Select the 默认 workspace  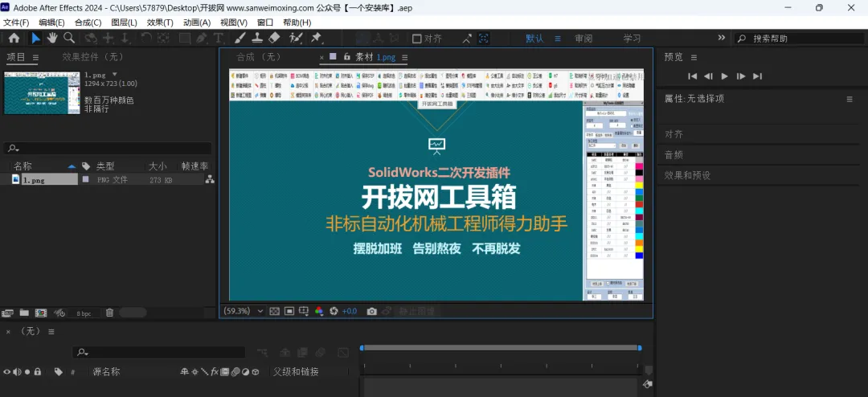534,39
